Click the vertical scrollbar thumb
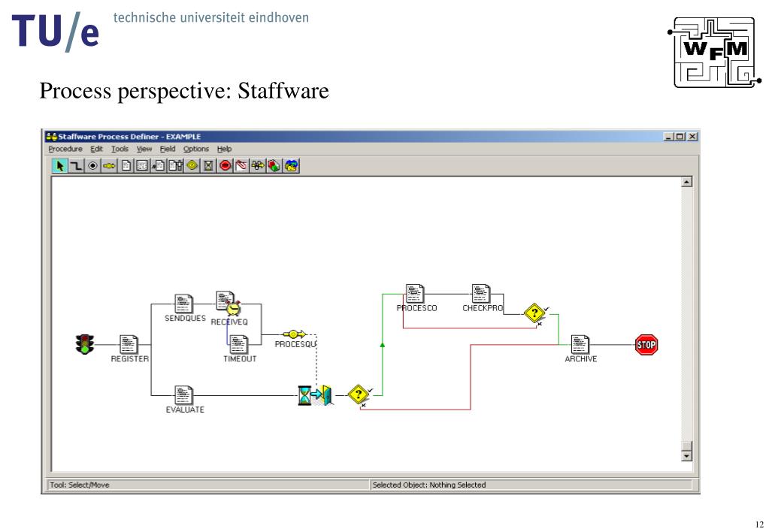769x532 pixels. (686, 446)
